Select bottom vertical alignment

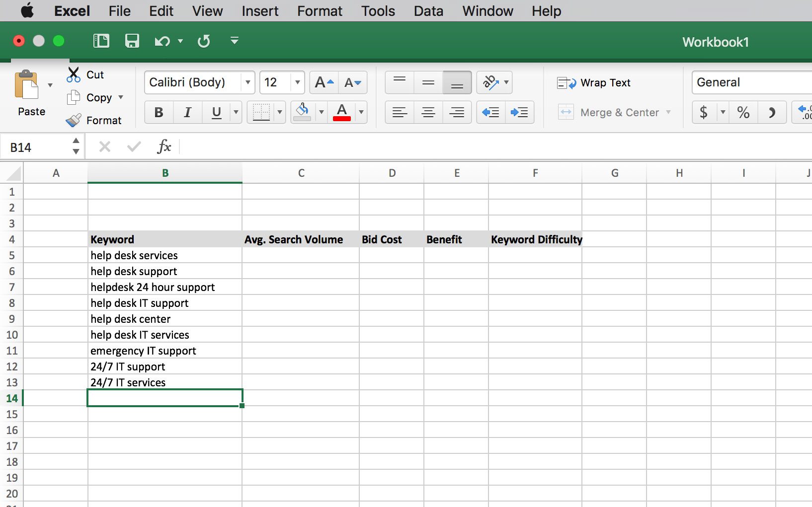coord(457,82)
